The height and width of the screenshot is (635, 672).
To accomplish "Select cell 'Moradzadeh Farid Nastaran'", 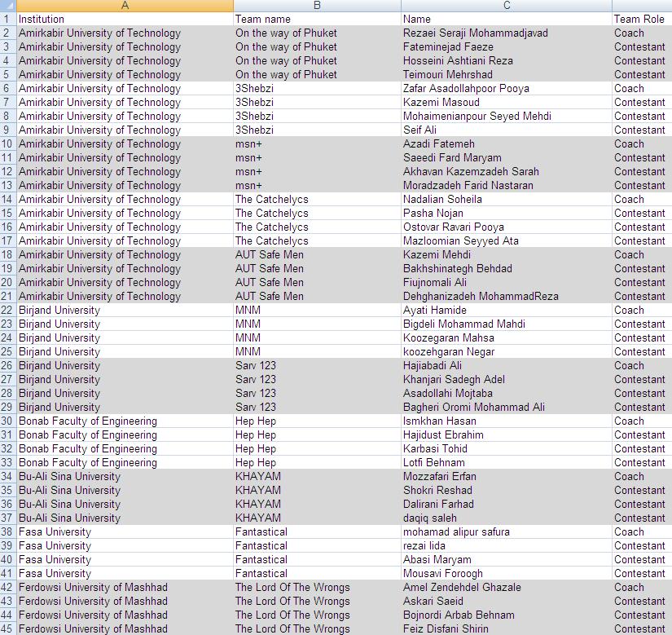I will [507, 185].
